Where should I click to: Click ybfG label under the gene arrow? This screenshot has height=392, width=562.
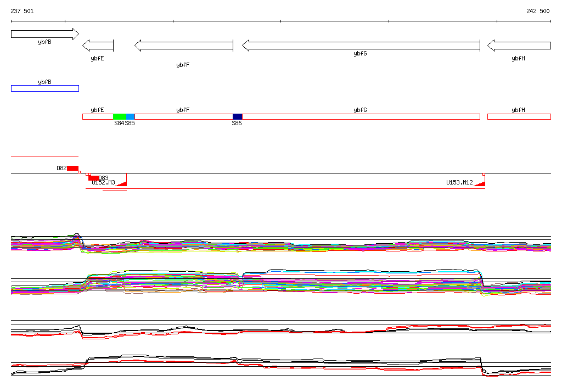(360, 53)
